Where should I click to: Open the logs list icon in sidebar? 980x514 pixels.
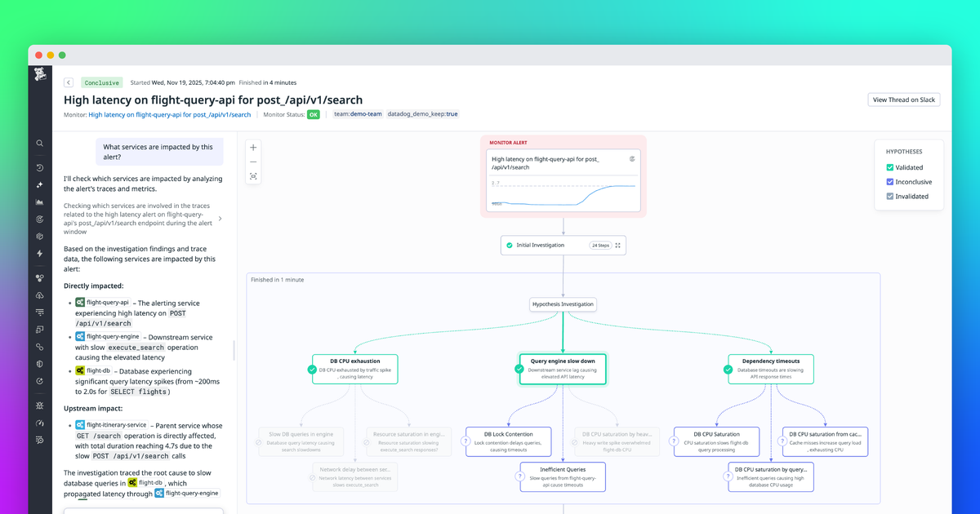pyautogui.click(x=39, y=312)
